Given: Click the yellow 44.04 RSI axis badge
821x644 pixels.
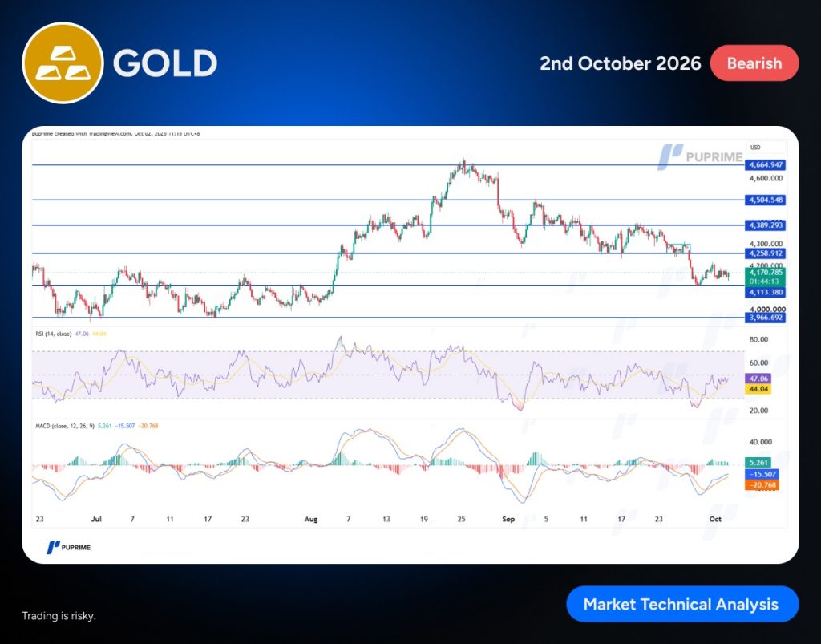Looking at the screenshot, I should (x=758, y=389).
